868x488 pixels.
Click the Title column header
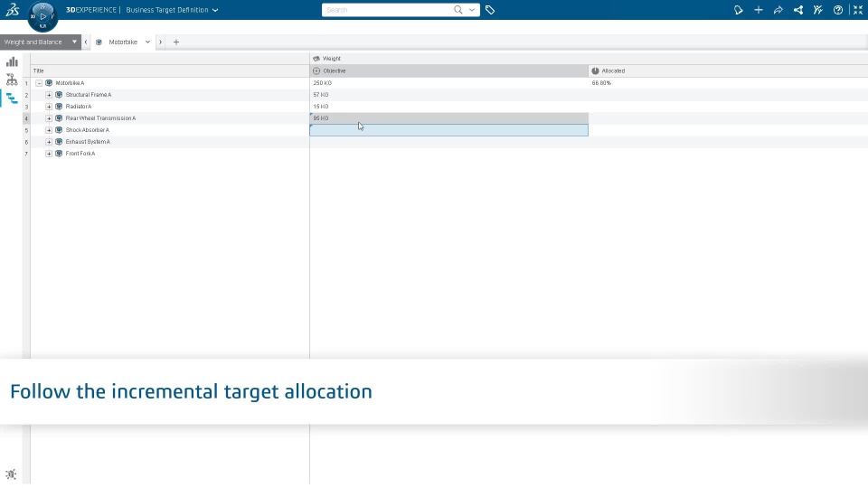click(x=170, y=70)
